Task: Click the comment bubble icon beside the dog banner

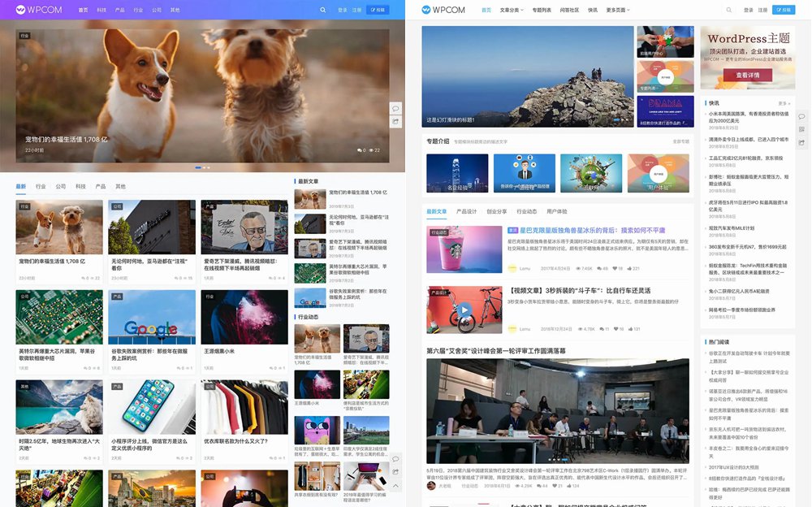Action: tap(395, 109)
